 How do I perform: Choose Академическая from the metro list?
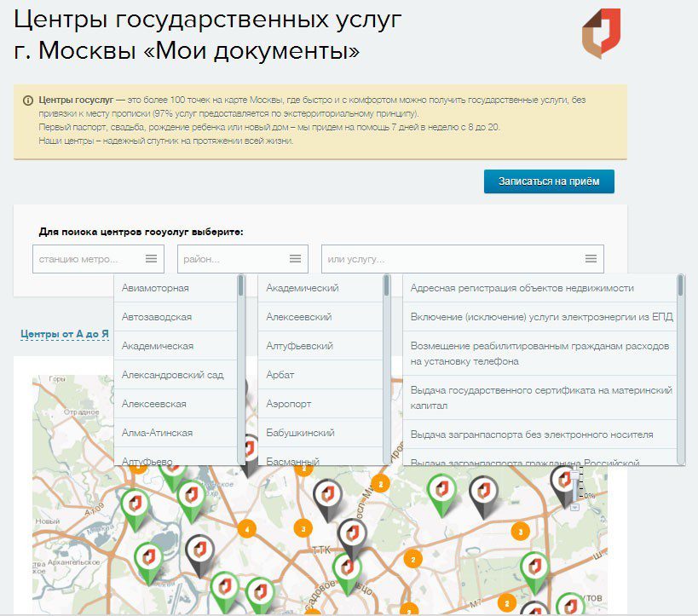[x=176, y=346]
